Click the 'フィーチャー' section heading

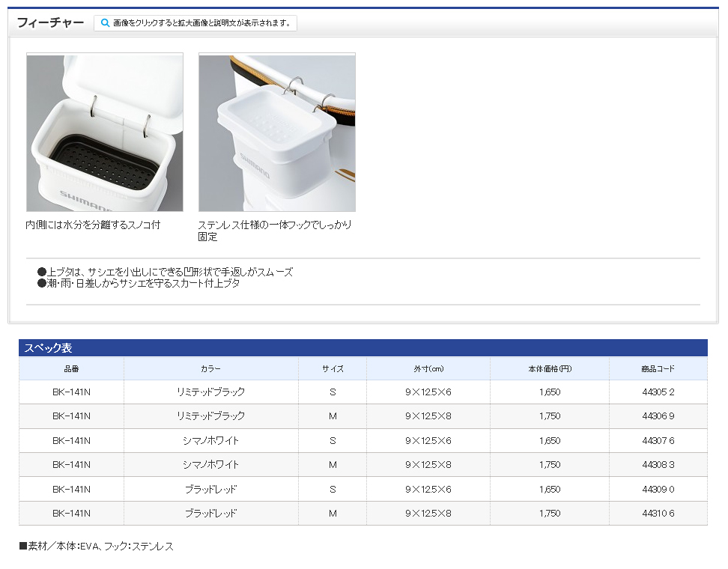[51, 22]
